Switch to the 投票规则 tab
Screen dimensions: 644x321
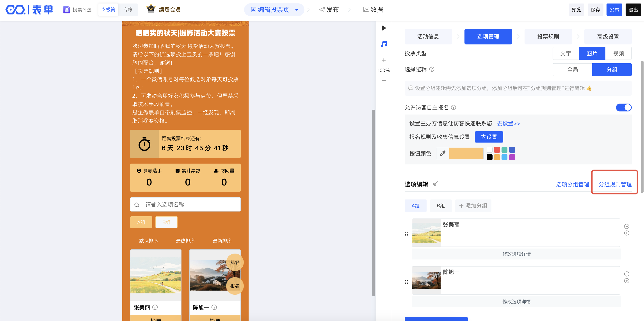548,37
